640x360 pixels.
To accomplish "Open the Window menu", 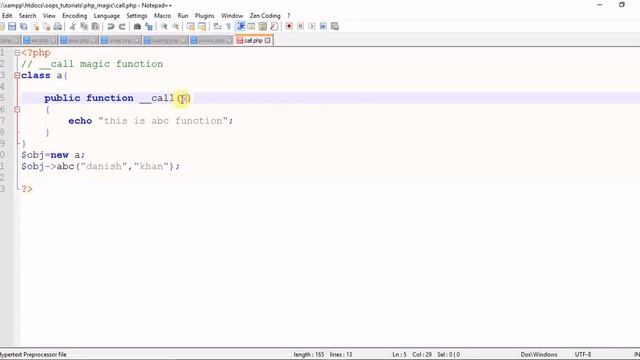I will [x=232, y=16].
